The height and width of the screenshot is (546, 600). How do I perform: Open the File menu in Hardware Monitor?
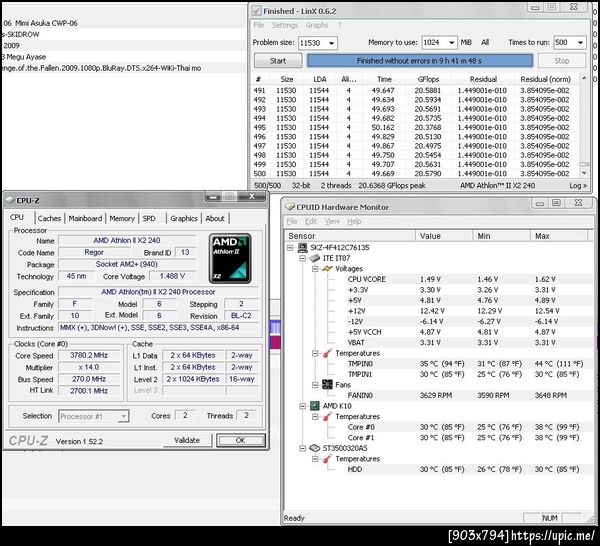(x=292, y=222)
